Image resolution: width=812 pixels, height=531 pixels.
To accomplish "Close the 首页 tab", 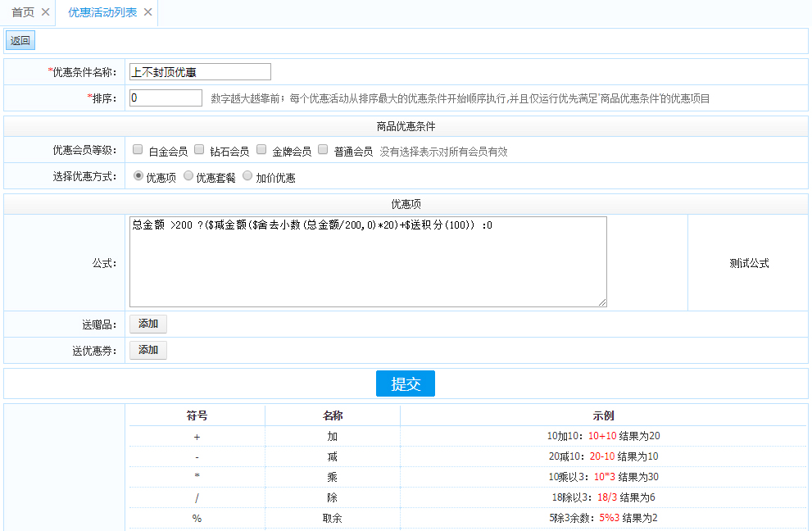I will click(x=46, y=12).
